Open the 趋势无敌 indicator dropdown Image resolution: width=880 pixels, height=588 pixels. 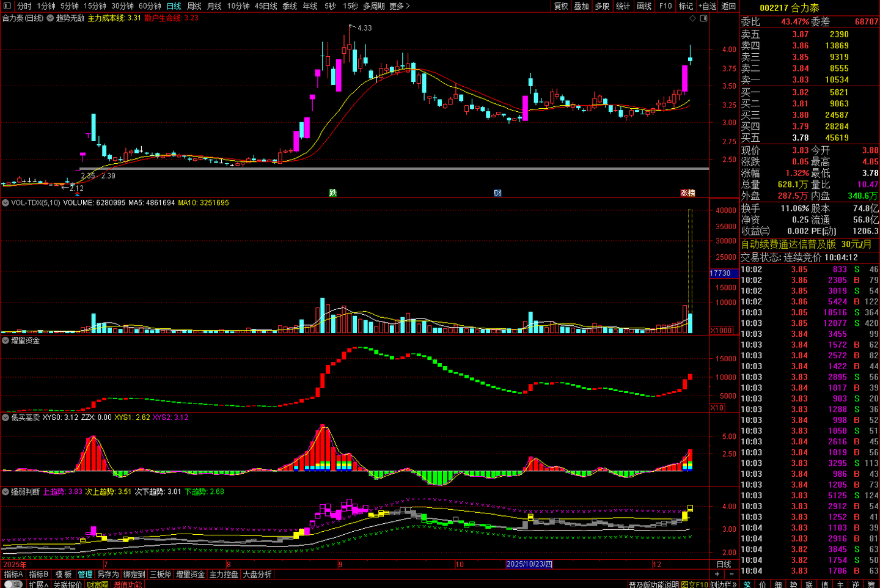50,18
